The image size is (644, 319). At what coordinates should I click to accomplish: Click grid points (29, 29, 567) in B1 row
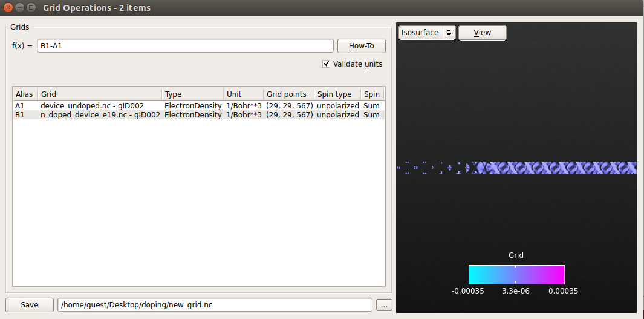(x=289, y=114)
